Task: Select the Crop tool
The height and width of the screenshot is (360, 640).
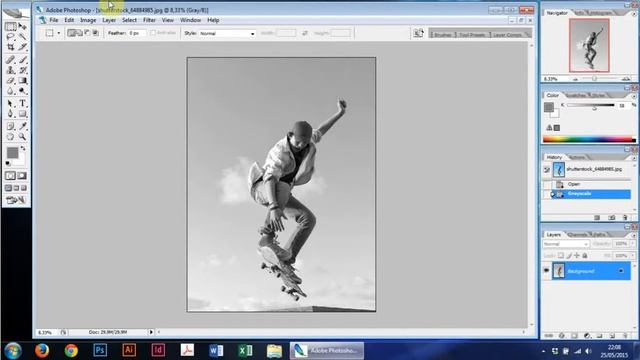Action: click(x=10, y=47)
